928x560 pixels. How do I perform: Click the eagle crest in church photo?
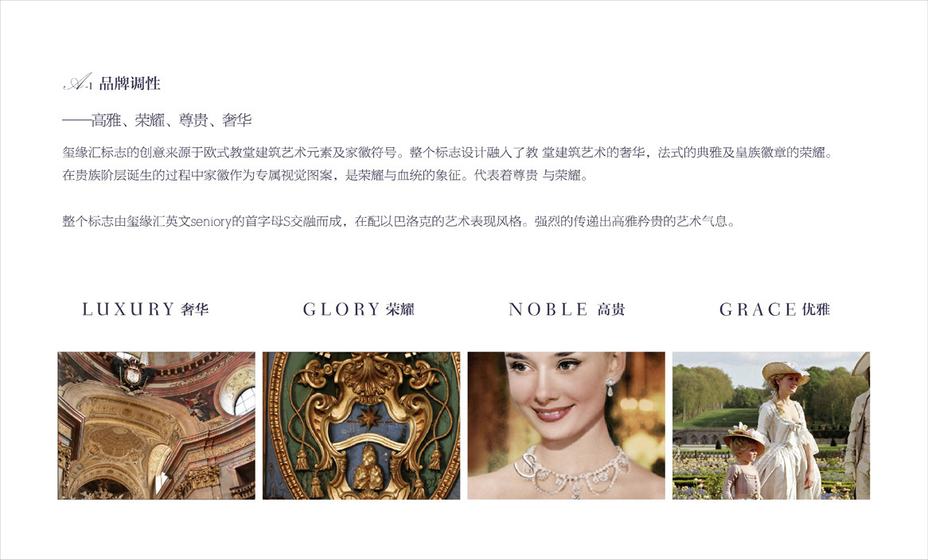133,372
